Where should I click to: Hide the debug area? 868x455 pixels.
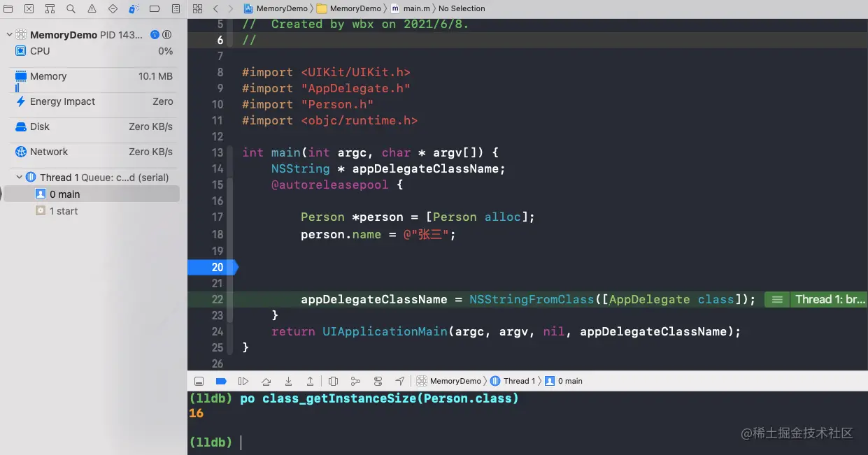coord(199,381)
